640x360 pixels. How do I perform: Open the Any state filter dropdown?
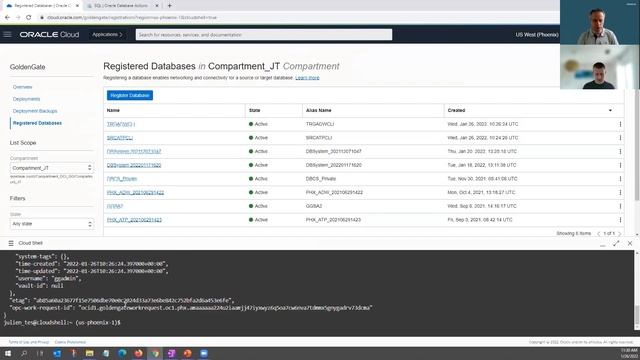coord(51,224)
